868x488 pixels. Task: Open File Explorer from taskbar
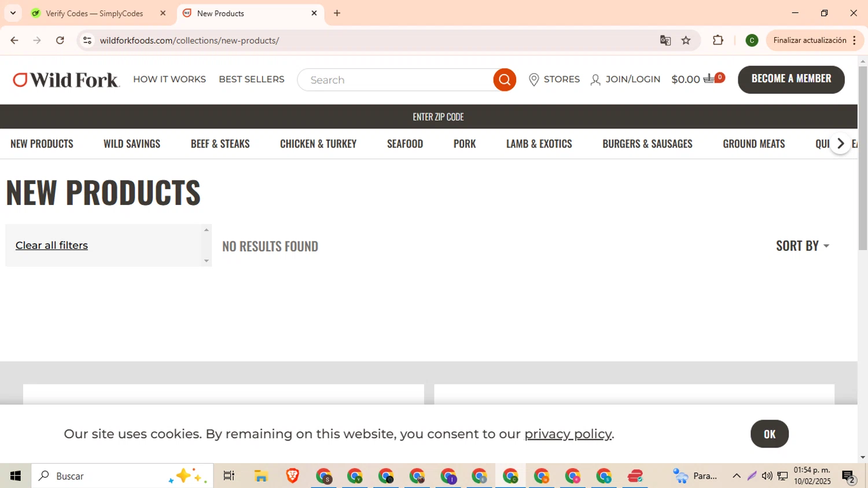pyautogui.click(x=261, y=476)
